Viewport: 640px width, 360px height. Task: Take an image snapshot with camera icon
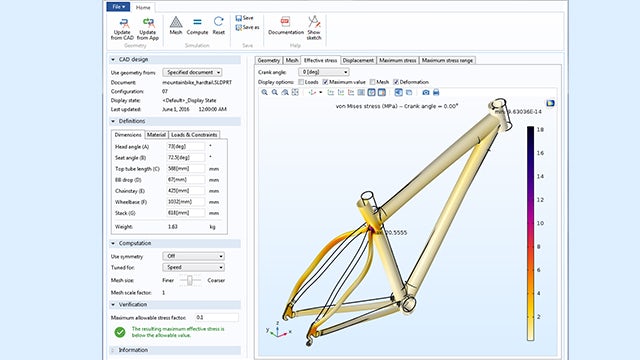coord(426,93)
